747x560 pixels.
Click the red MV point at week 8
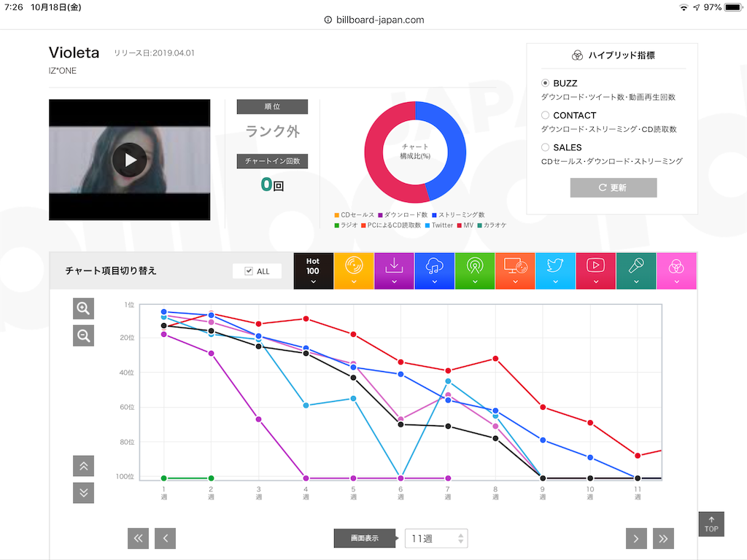point(495,359)
